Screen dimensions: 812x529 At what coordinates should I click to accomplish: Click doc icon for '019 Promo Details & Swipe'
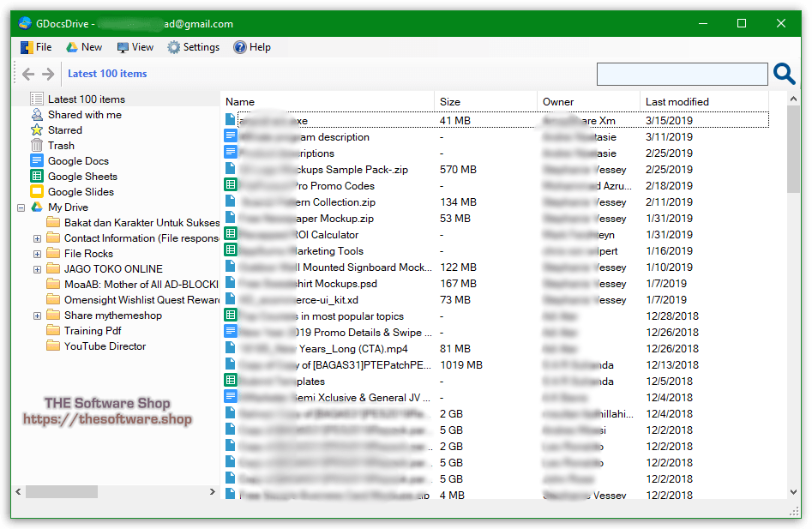pos(231,331)
